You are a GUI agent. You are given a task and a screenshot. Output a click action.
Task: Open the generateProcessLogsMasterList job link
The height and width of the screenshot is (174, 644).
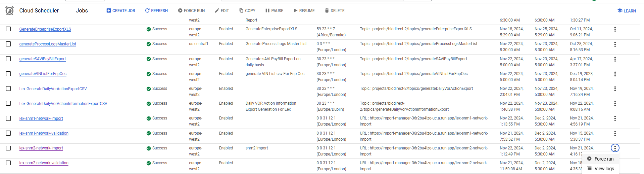(48, 44)
